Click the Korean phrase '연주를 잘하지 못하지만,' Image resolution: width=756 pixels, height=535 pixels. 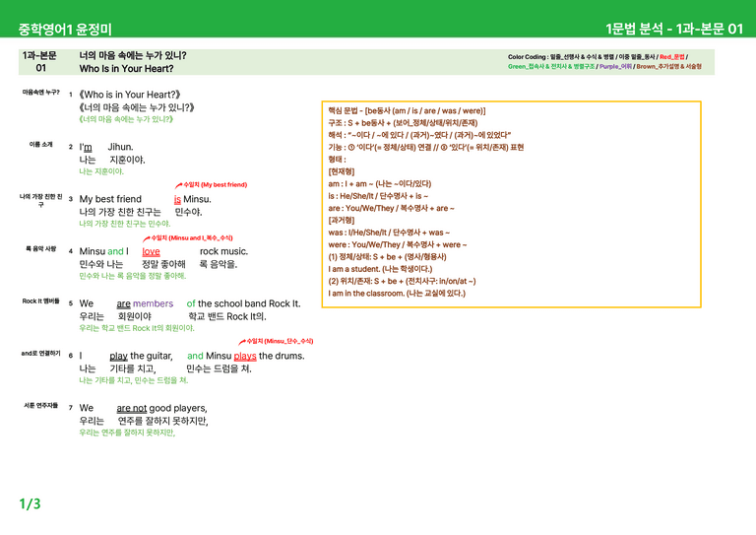[163, 421]
